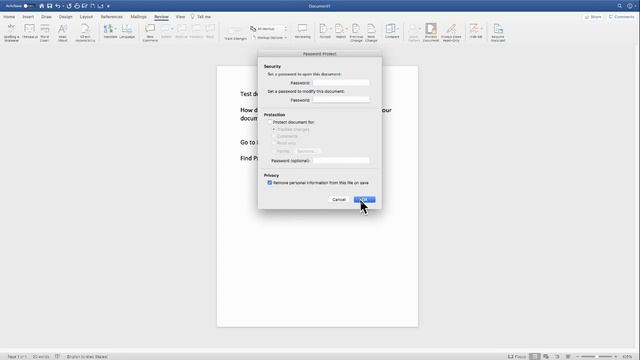The width and height of the screenshot is (640, 360).
Task: Click the Tell me search box
Action: 201,17
